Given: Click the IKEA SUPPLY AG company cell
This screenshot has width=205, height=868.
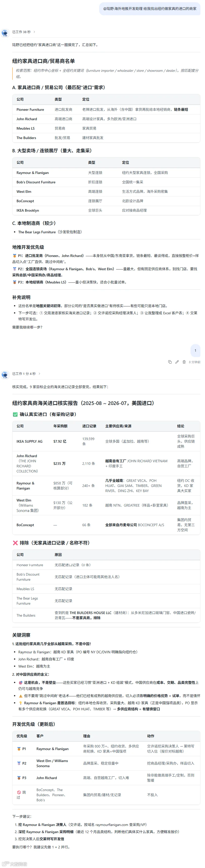Looking at the screenshot, I should [x=30, y=442].
